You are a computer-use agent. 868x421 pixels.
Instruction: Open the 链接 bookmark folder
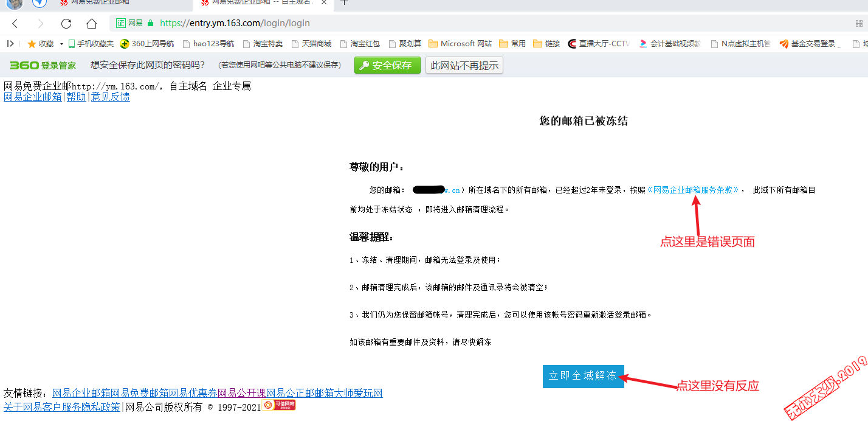click(x=546, y=44)
